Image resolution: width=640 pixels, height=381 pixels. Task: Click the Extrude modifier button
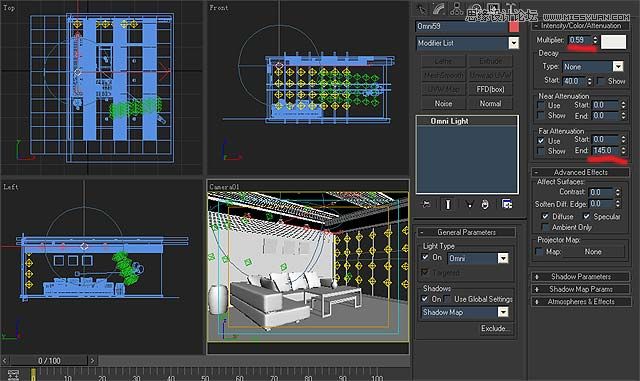pos(490,61)
